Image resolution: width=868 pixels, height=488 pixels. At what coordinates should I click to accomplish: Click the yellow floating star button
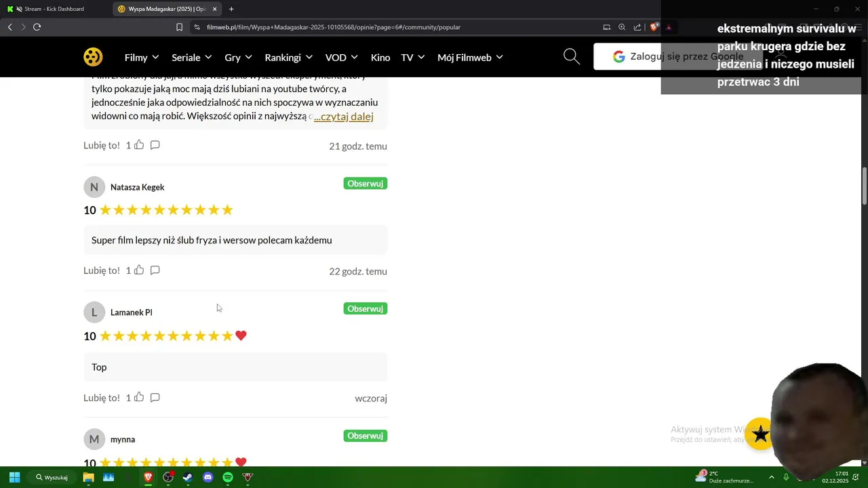click(x=760, y=434)
